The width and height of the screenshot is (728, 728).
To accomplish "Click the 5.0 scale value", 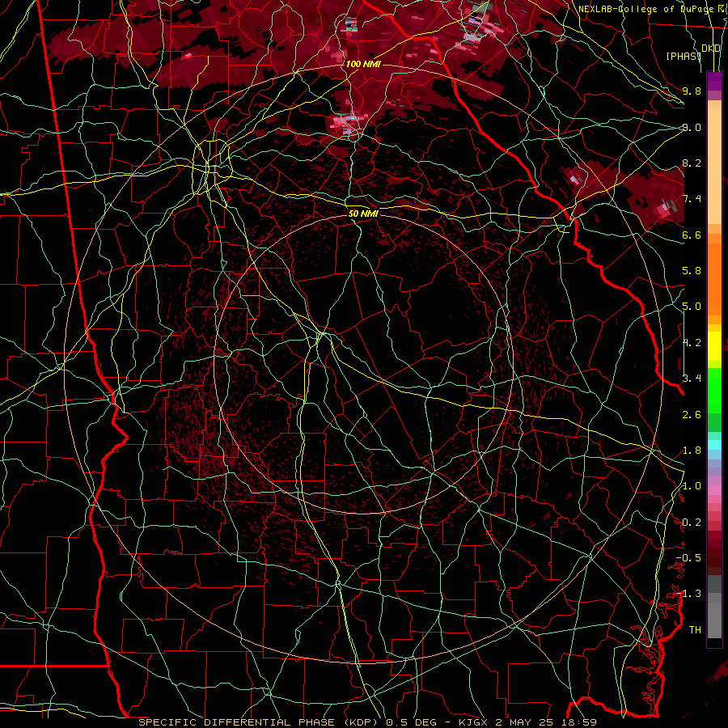I will coord(692,307).
